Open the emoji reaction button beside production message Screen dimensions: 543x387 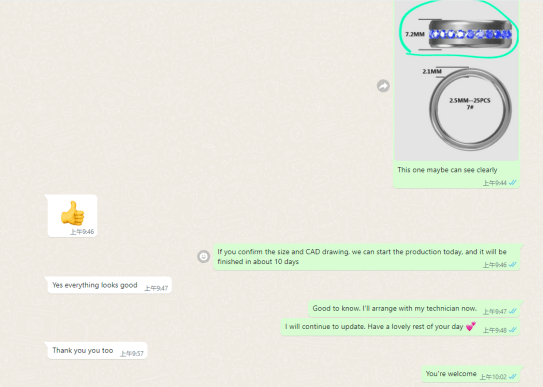203,256
